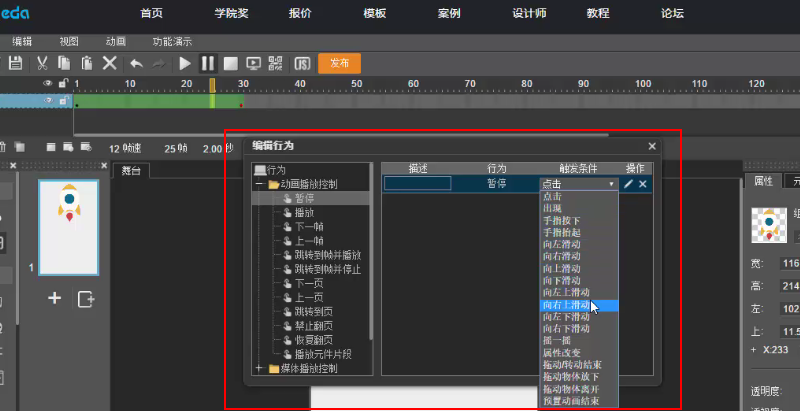Select the red end keyframe at frame 30
Image resolution: width=800 pixels, height=411 pixels.
pyautogui.click(x=241, y=105)
